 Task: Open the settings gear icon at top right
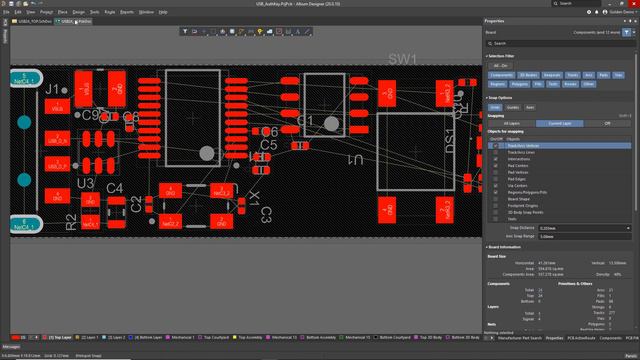tap(589, 12)
